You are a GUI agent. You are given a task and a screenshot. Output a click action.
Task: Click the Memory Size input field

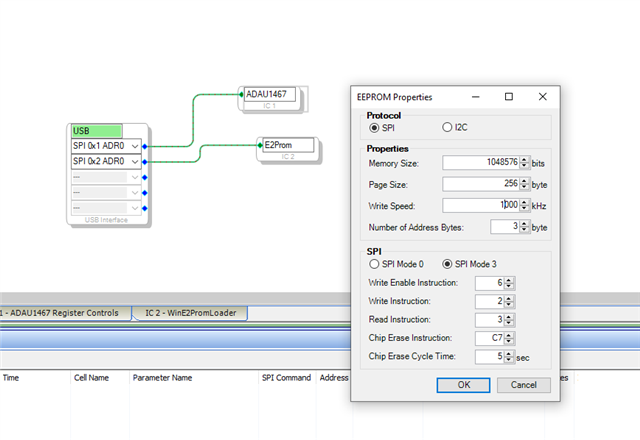481,162
